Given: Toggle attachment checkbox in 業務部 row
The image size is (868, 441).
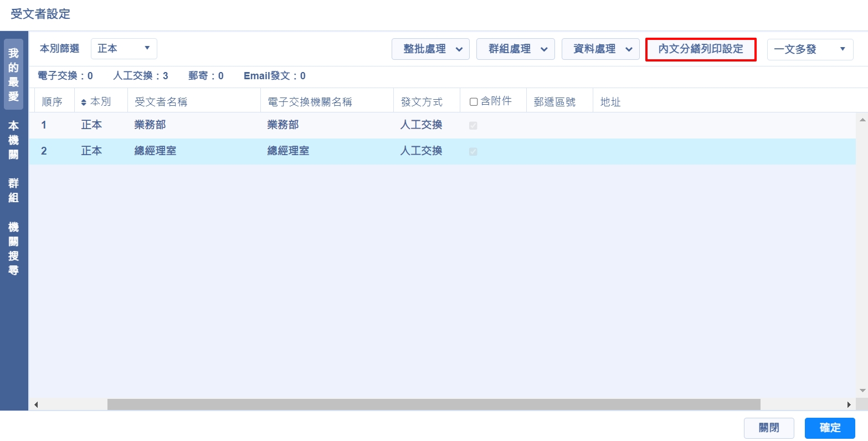Looking at the screenshot, I should tap(473, 126).
